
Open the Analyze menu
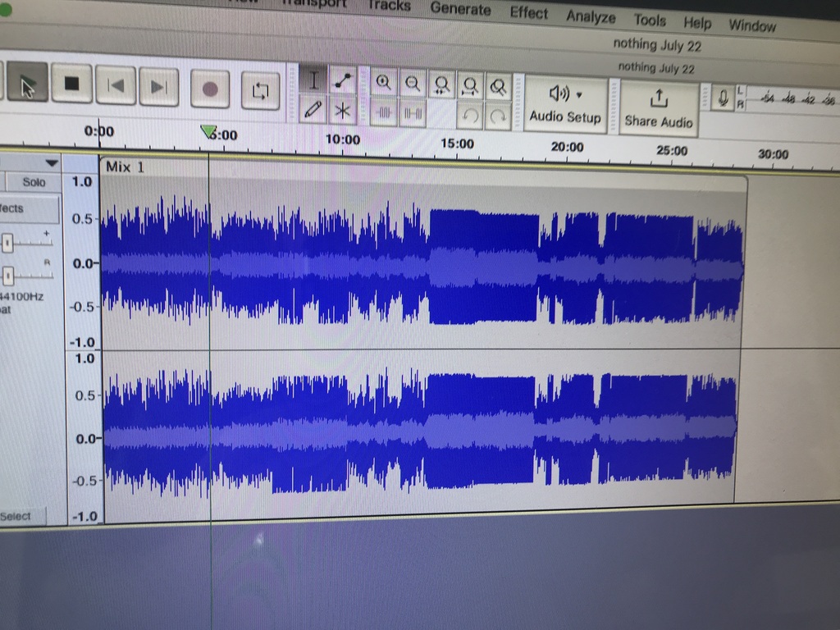pyautogui.click(x=591, y=17)
